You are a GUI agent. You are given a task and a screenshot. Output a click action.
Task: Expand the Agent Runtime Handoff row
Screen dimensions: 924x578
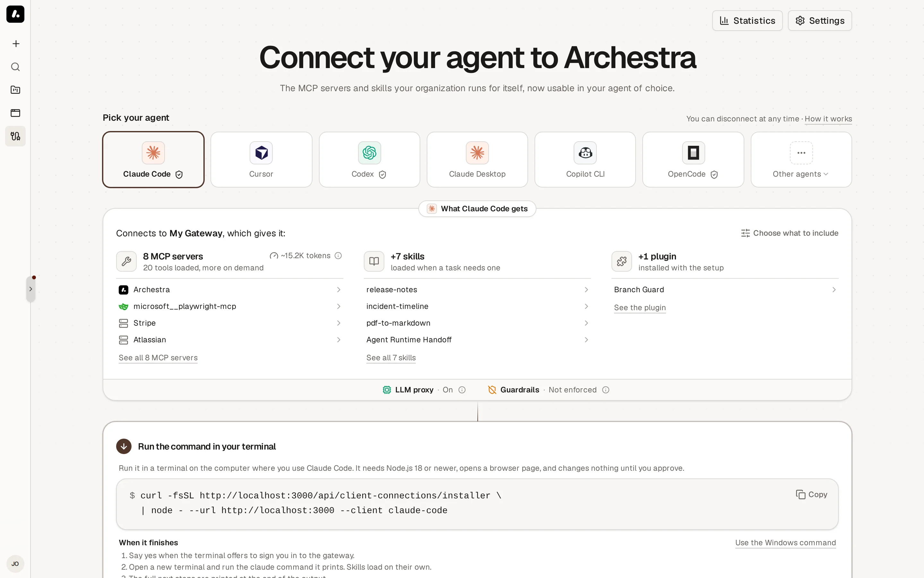click(x=477, y=340)
